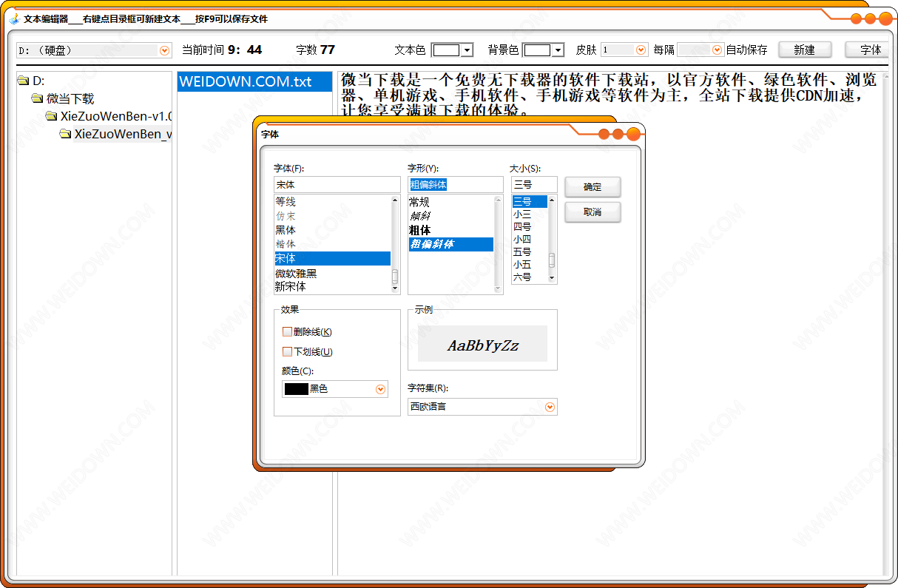Screen dimensions: 898x588
Task: Click the XieZuoWenBen-v1.0 folder icon
Action: [x=52, y=116]
